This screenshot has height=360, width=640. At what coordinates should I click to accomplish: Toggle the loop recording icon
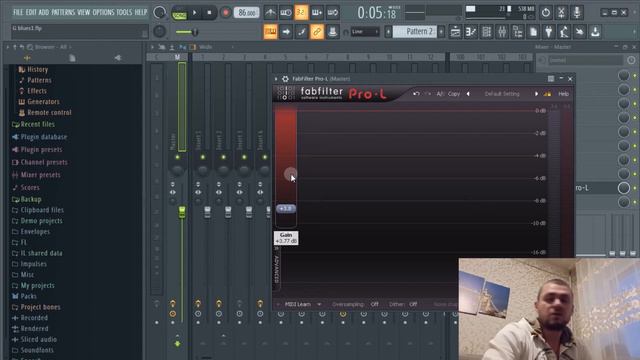[333, 13]
